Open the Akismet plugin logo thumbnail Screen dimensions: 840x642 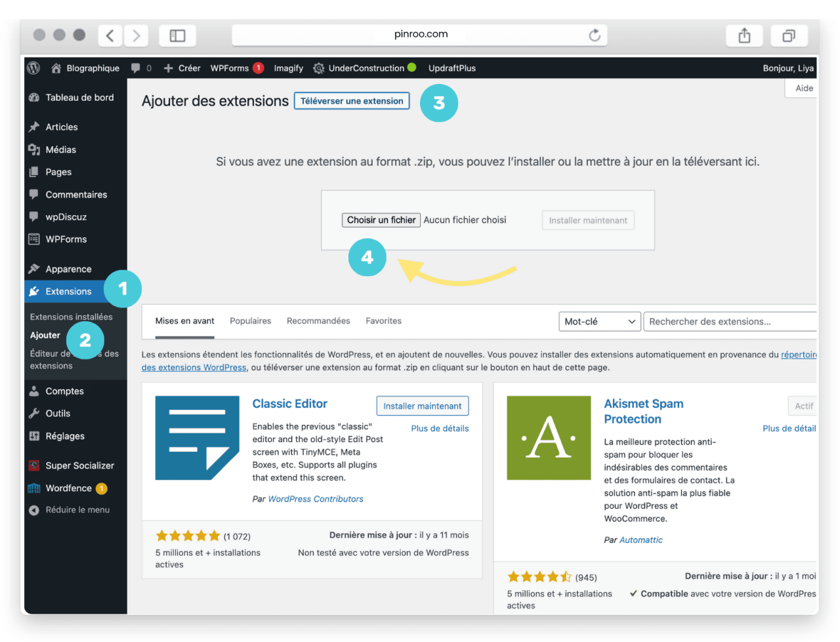point(549,438)
